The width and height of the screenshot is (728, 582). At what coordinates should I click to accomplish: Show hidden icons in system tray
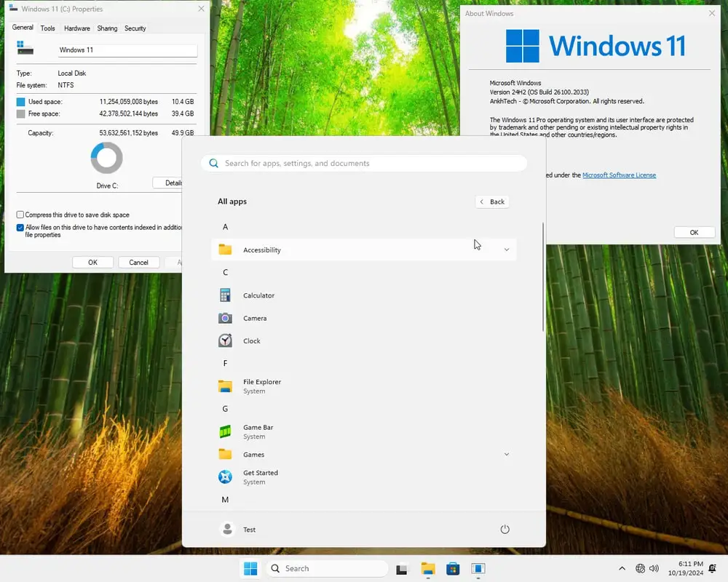tap(622, 569)
